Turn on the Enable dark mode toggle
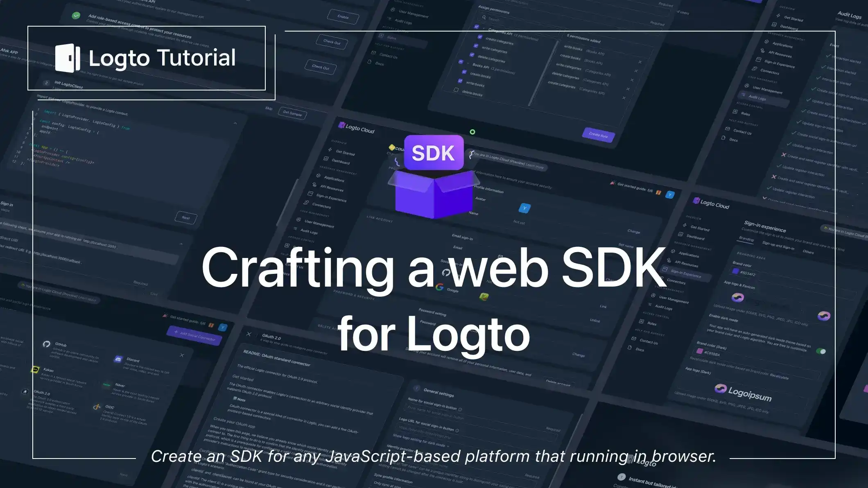Viewport: 868px width, 488px height. [821, 350]
